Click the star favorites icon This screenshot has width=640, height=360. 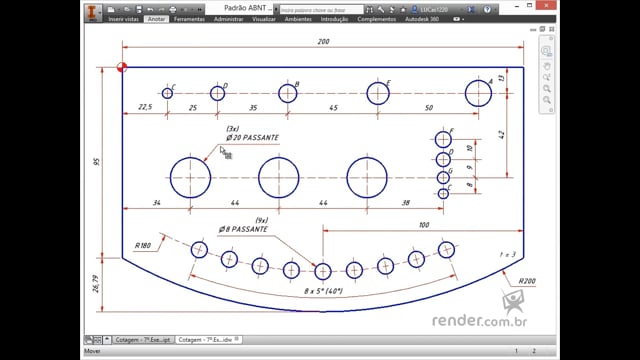tap(403, 9)
